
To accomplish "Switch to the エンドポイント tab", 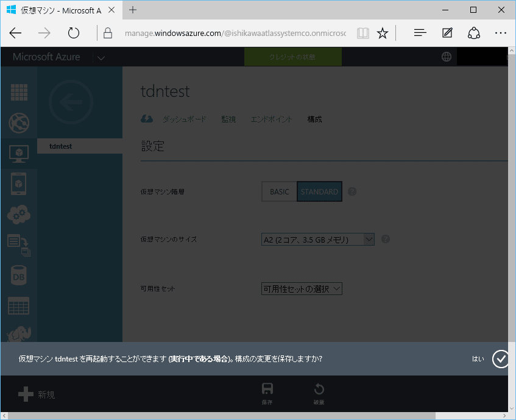I will tap(271, 119).
